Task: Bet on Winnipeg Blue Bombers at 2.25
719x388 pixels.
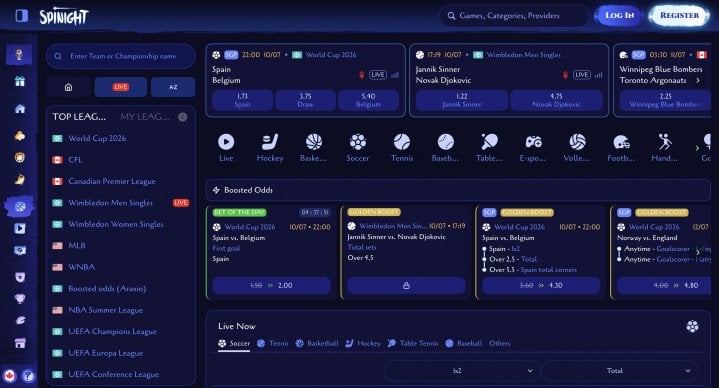Action: tap(665, 100)
